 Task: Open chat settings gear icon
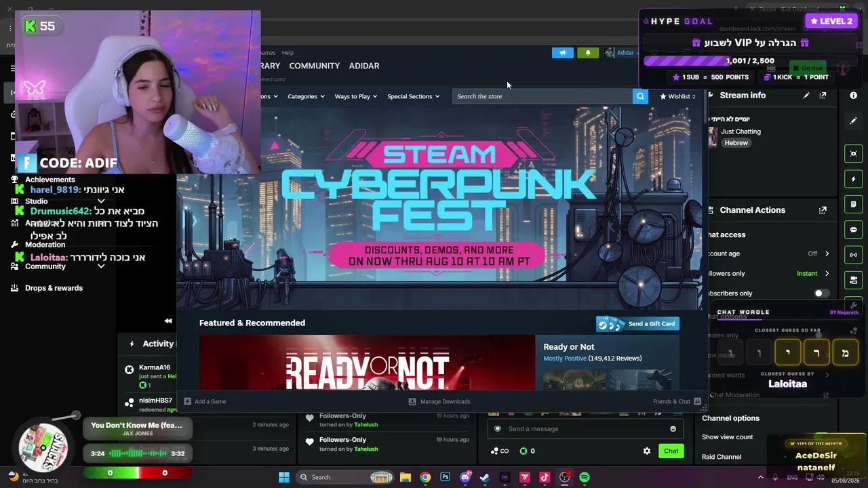[x=647, y=451]
